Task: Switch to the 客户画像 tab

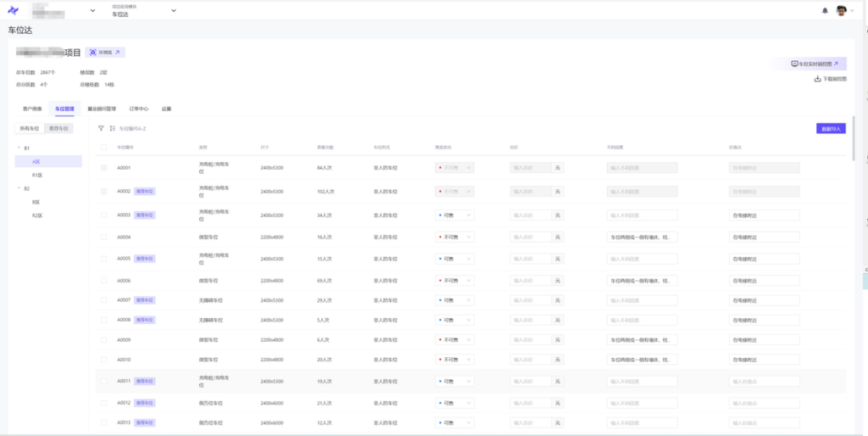Action: tap(32, 109)
